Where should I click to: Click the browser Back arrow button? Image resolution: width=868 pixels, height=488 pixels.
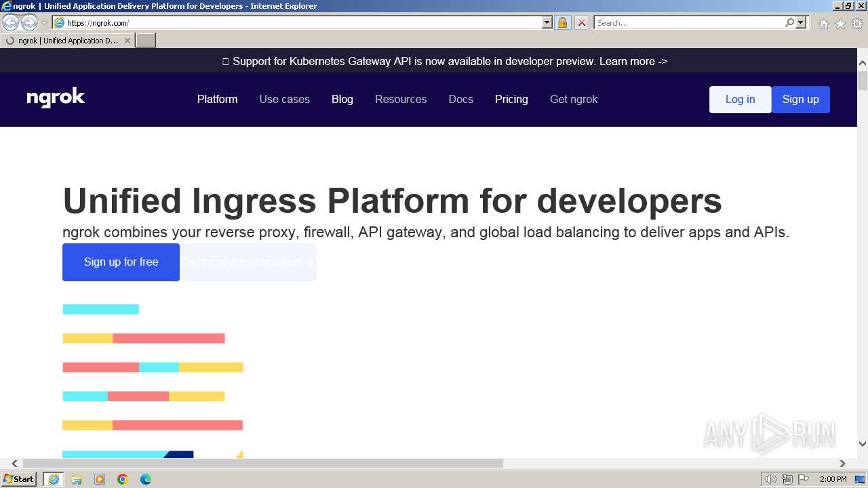[x=10, y=23]
